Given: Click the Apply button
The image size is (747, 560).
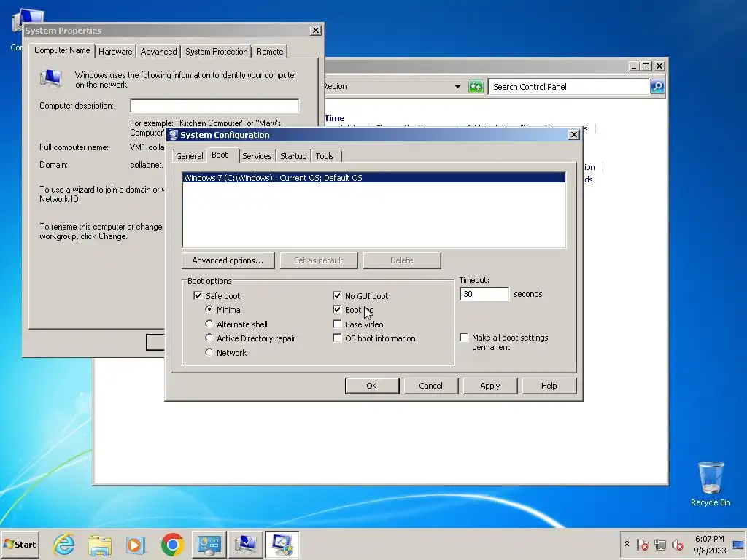Looking at the screenshot, I should click(489, 386).
